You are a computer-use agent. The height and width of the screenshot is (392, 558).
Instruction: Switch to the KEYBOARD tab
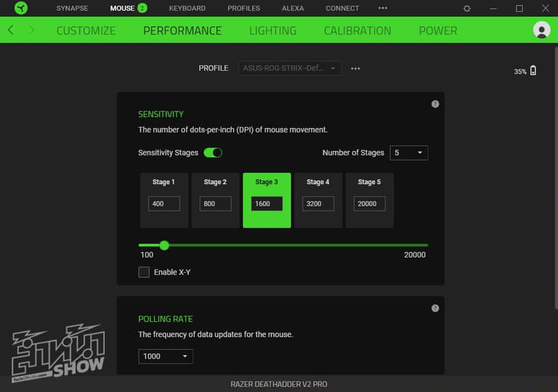pos(187,8)
